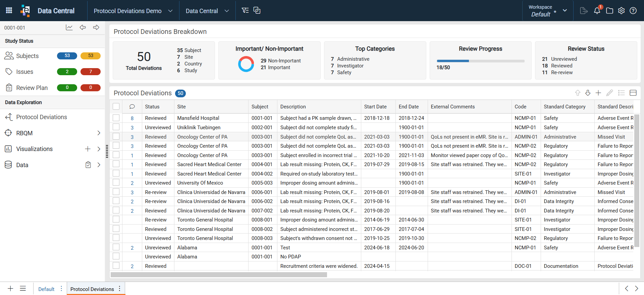
Task: Open the Data Central dropdown in header
Action: tap(207, 11)
